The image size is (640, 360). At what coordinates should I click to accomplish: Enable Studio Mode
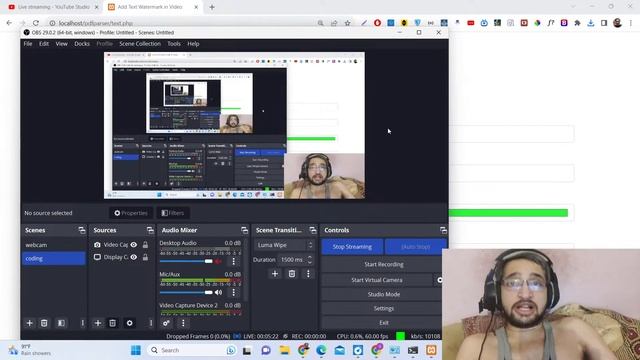click(x=384, y=294)
